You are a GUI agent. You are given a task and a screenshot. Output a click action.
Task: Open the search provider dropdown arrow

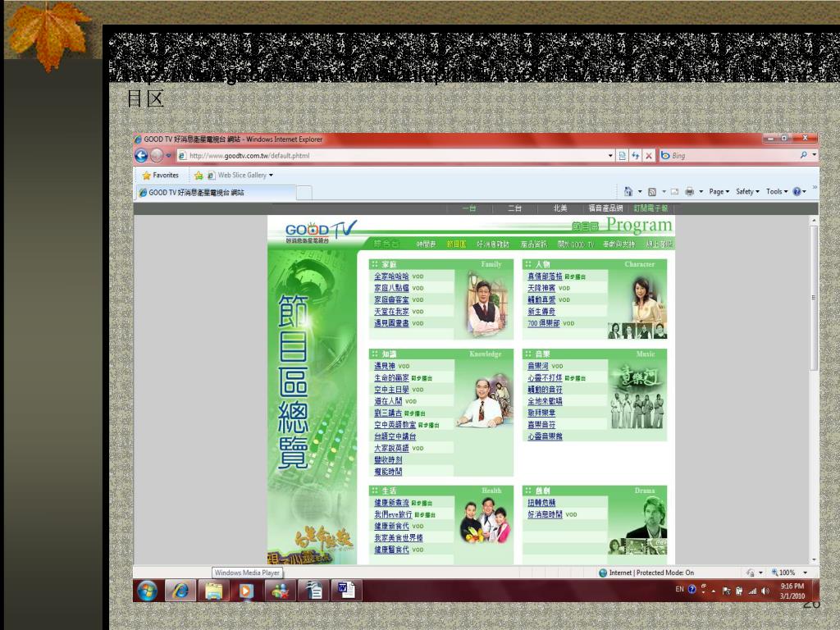(x=815, y=155)
